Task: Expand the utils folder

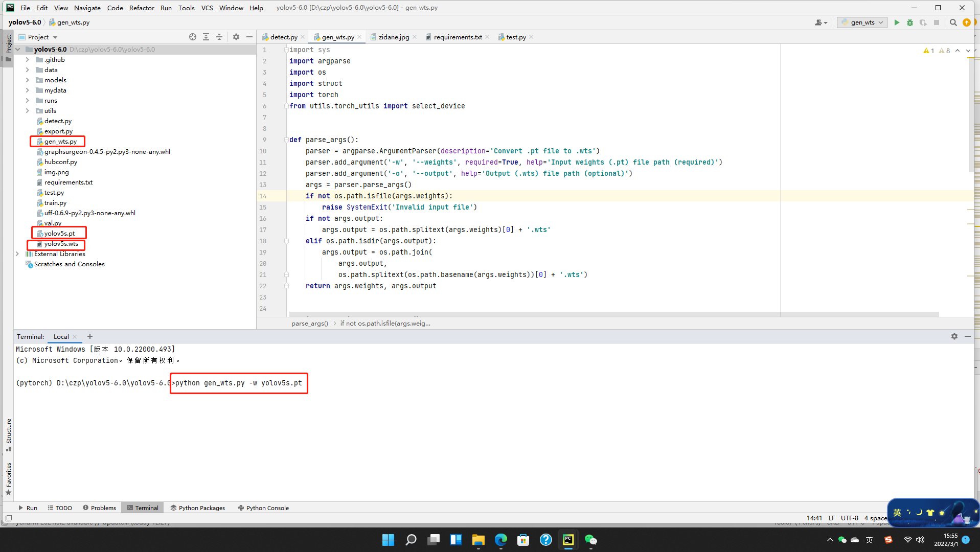Action: (x=28, y=111)
